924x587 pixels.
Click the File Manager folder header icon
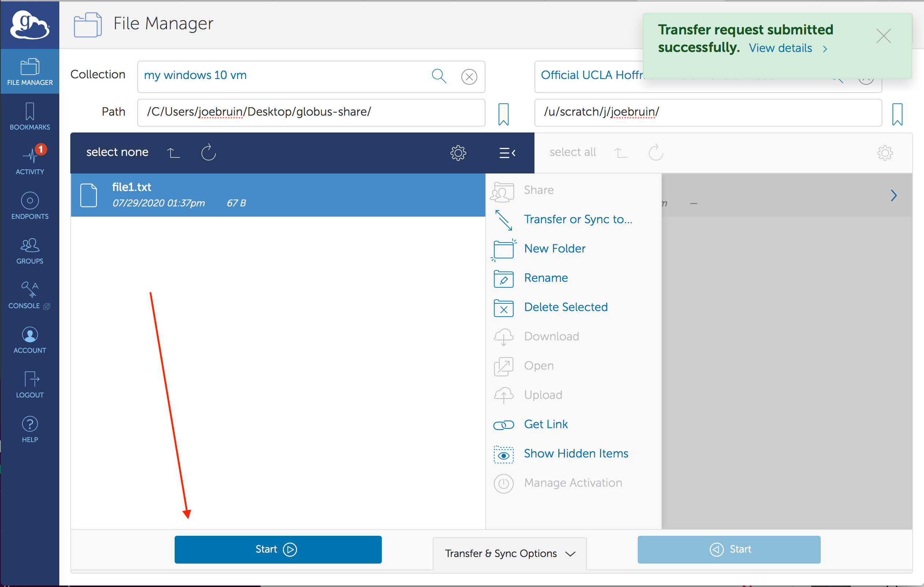click(88, 25)
